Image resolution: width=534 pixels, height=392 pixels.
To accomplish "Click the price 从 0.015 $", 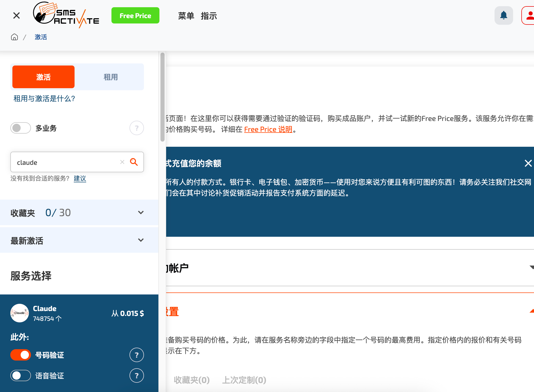I will pyautogui.click(x=127, y=313).
